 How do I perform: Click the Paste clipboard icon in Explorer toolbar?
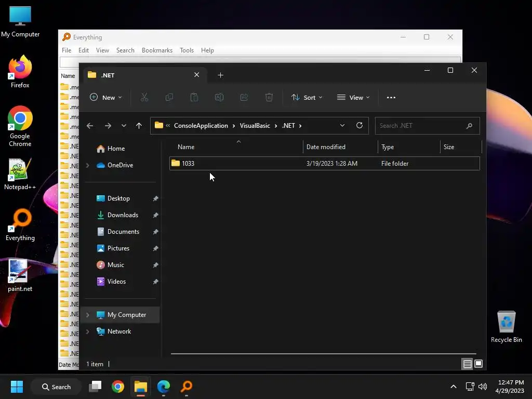194,97
